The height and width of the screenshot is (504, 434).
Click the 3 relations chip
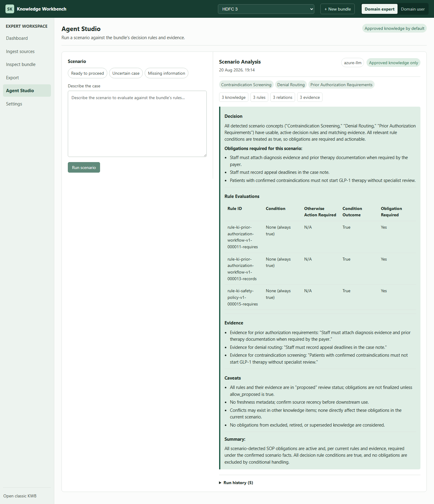[x=283, y=97]
